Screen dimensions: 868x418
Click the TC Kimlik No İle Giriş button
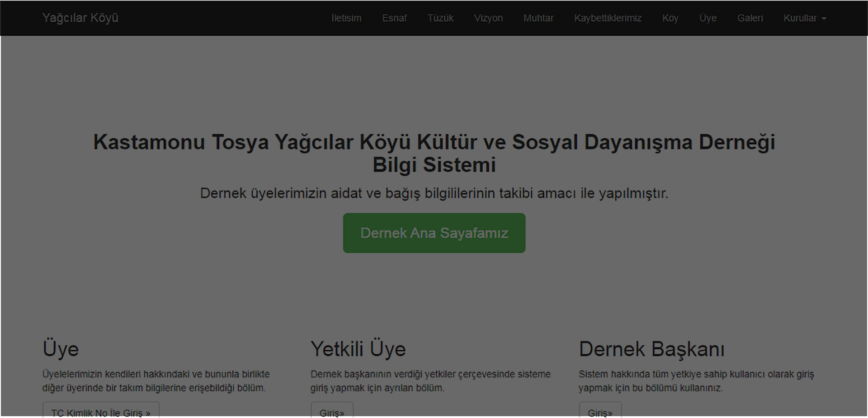click(101, 410)
